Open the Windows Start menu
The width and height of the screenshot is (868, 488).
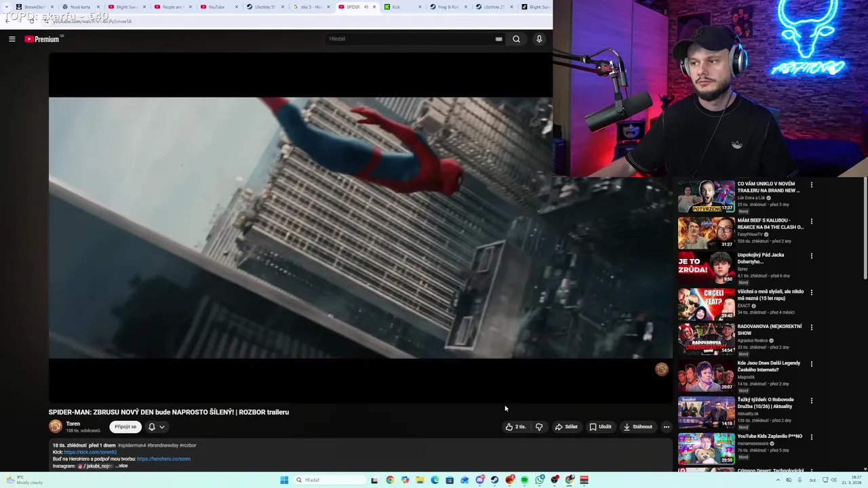point(284,480)
